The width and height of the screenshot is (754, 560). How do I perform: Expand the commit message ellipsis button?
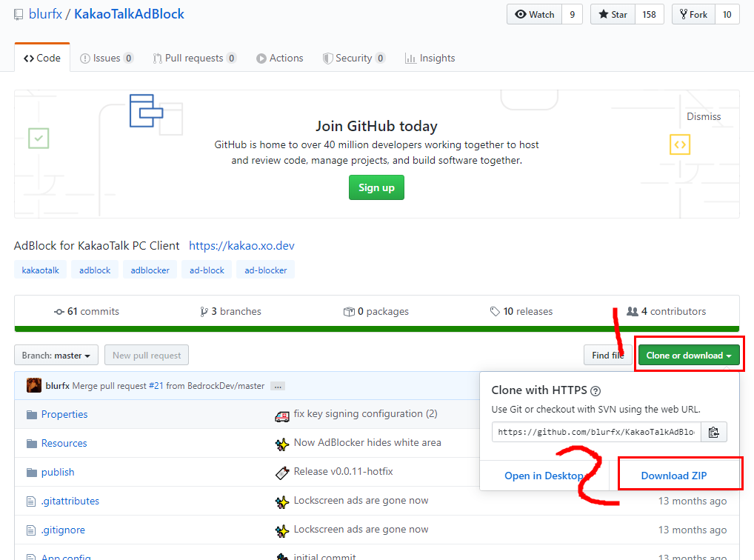click(278, 386)
